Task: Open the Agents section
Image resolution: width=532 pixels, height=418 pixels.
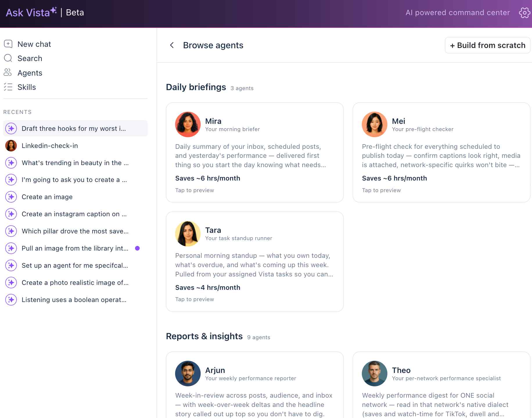Action: 30,73
